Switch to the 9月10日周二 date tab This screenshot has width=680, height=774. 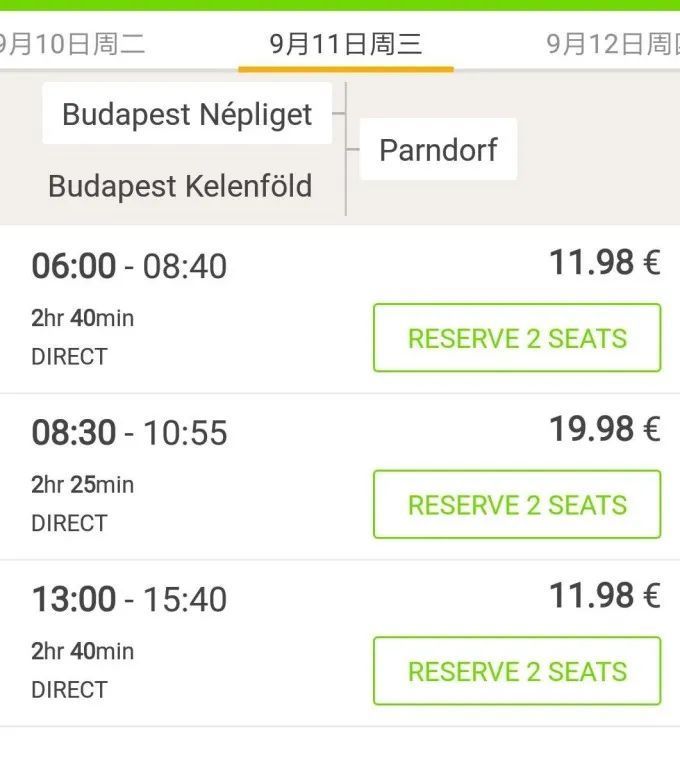coord(72,44)
